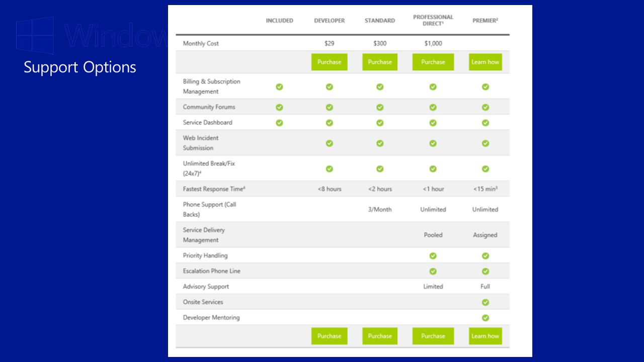This screenshot has width=644, height=362.
Task: Click the PREMIER column header
Action: tap(485, 21)
